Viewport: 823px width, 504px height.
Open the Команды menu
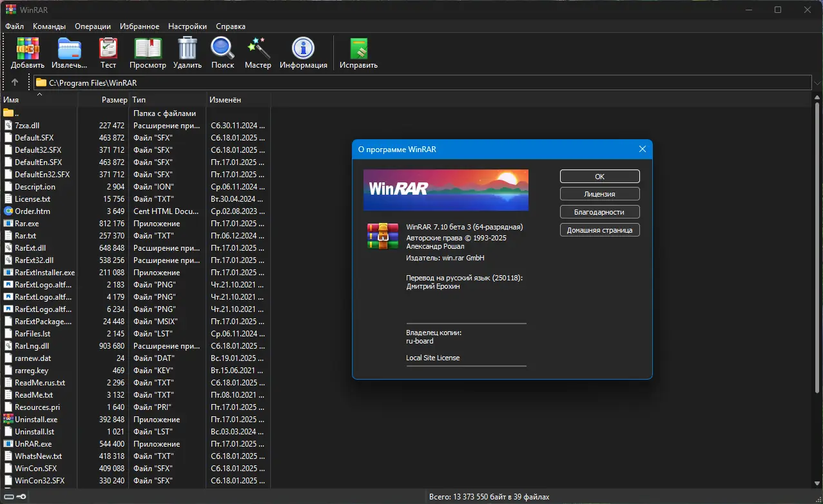(50, 26)
